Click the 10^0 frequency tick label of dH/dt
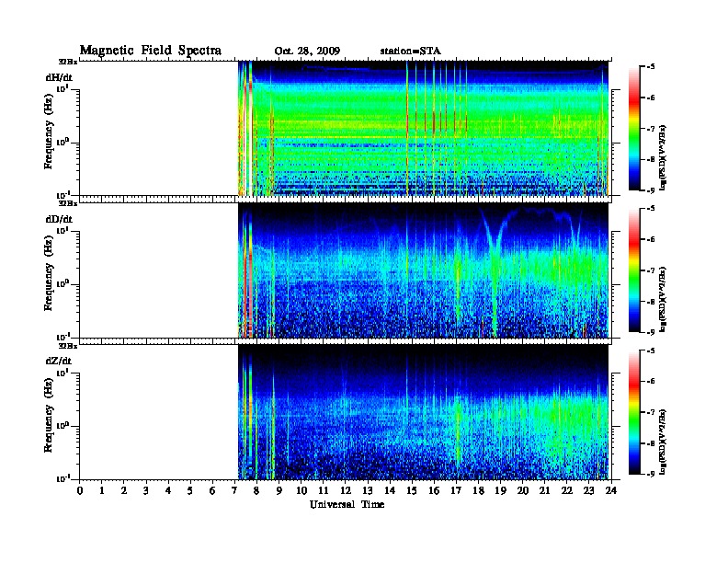Viewport: 728px width, 563px height. coord(62,142)
